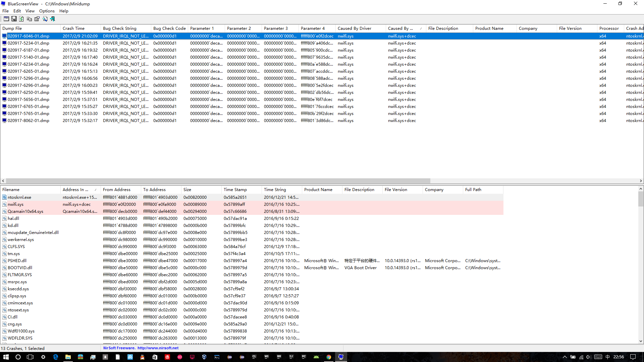The image size is (644, 362).
Task: Select the Wdf01000.sys driver row
Action: 252,331
